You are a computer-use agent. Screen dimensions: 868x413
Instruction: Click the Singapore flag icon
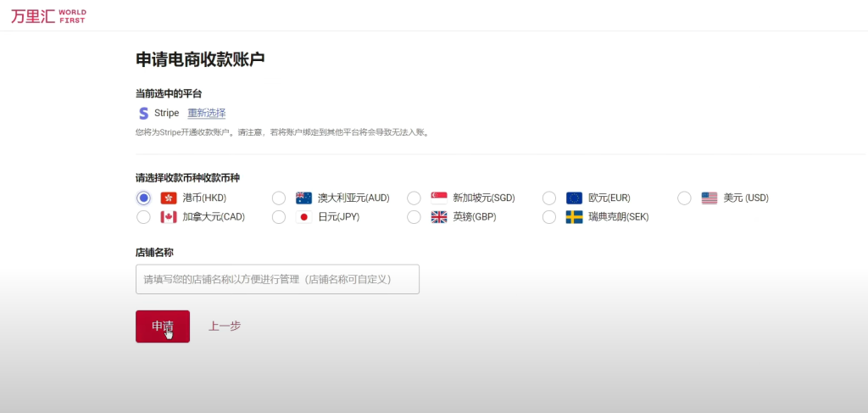pos(439,198)
